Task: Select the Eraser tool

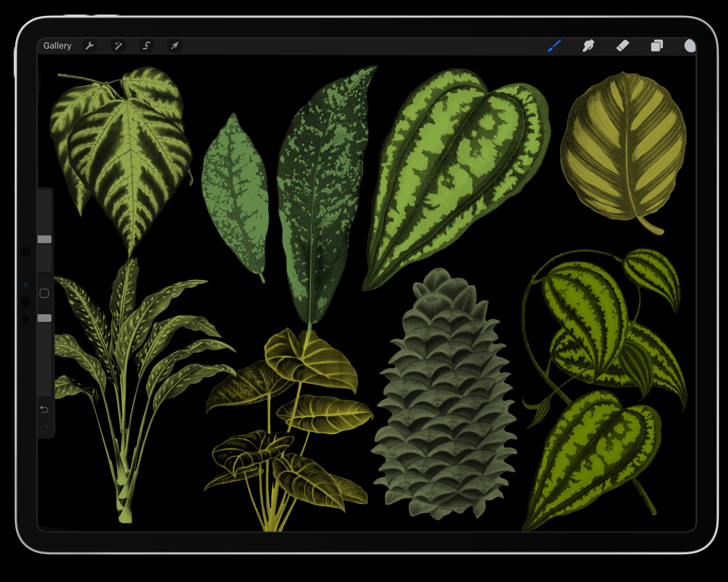Action: tap(622, 46)
